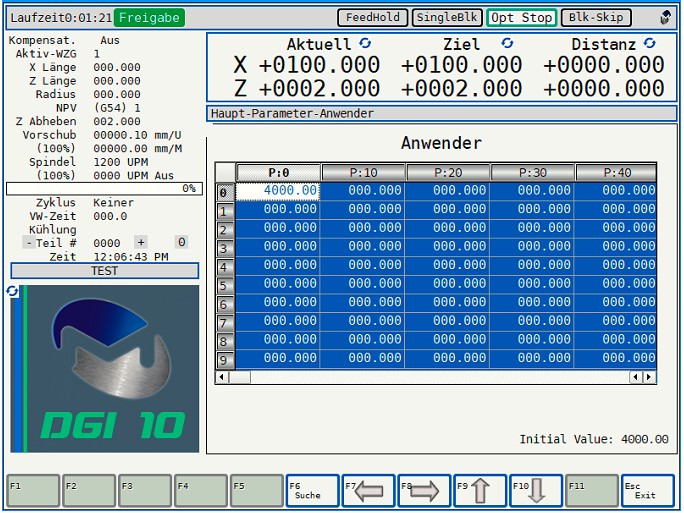Image resolution: width=684 pixels, height=513 pixels.
Task: Click the F4 softkey
Action: pos(201,491)
